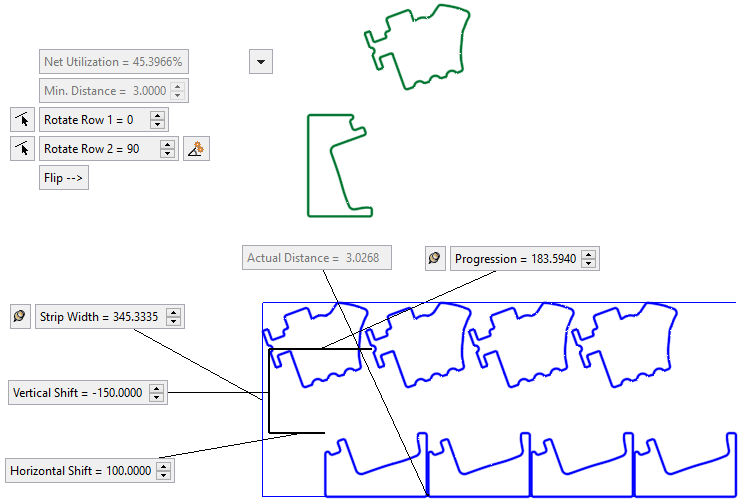The width and height of the screenshot is (745, 504).
Task: Increase the Strip Width value with up arrow
Action: (x=173, y=313)
